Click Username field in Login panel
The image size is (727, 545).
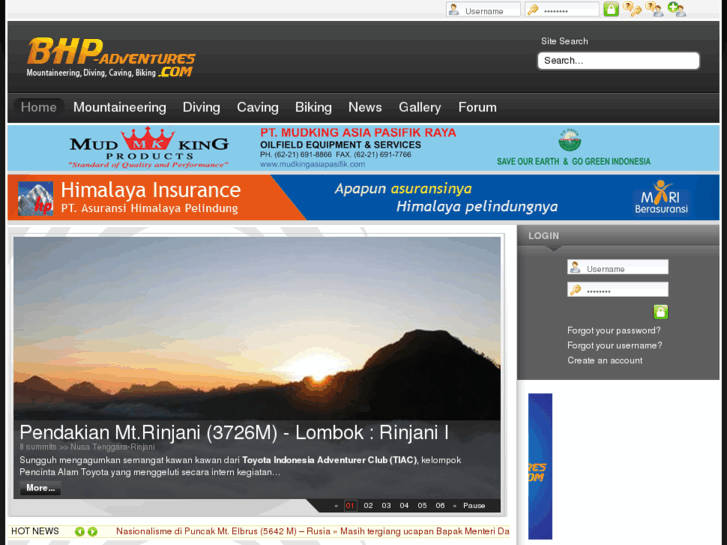[x=618, y=267]
